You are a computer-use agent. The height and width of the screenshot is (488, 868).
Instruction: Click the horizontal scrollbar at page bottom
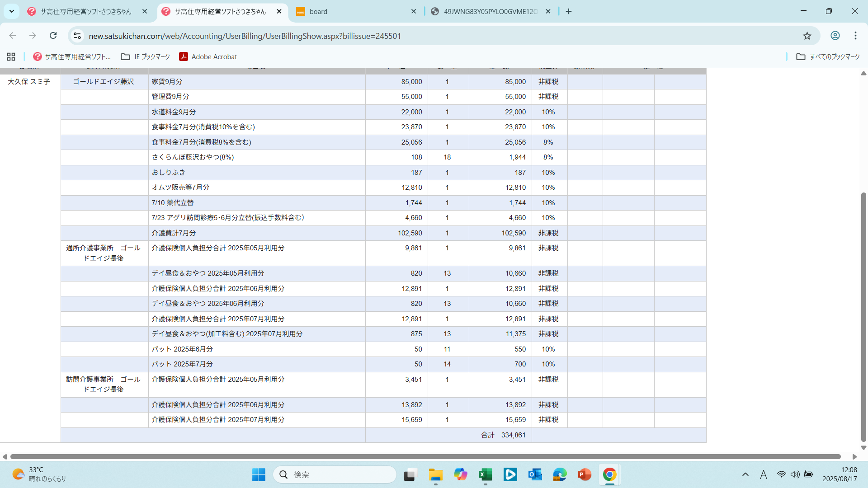[425, 457]
